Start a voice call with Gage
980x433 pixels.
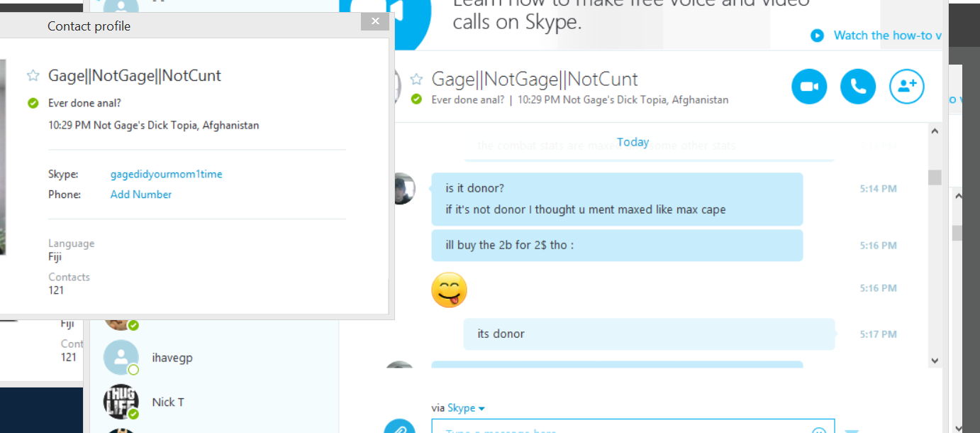click(x=858, y=87)
